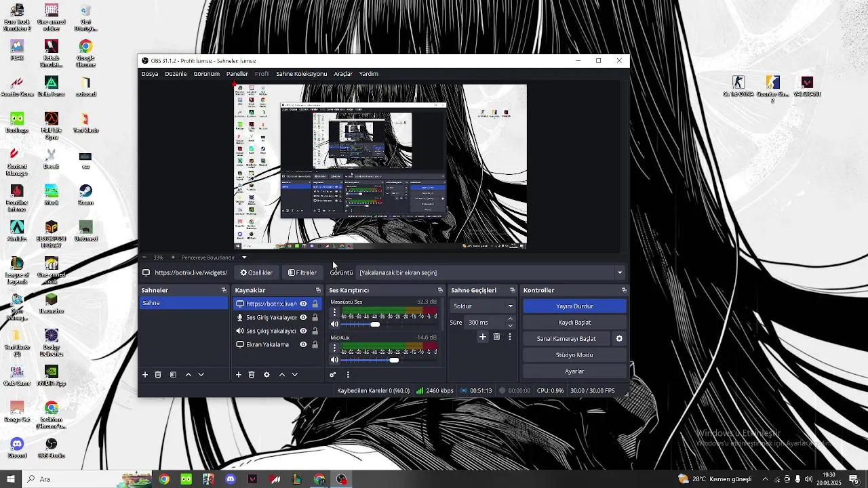868x488 pixels.
Task: Zoom in the preview with plus
Action: click(x=172, y=258)
